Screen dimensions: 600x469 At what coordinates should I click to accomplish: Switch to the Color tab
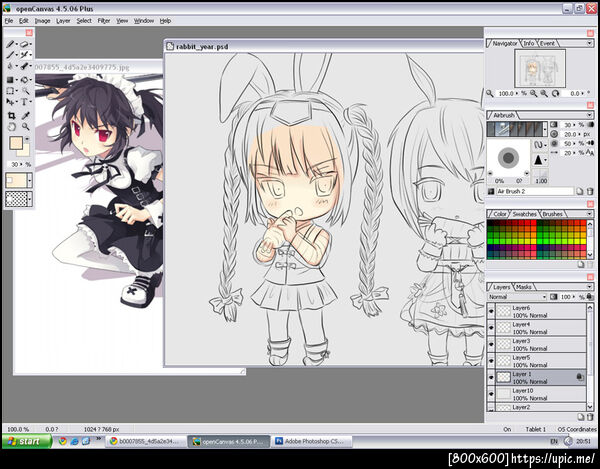[x=499, y=214]
